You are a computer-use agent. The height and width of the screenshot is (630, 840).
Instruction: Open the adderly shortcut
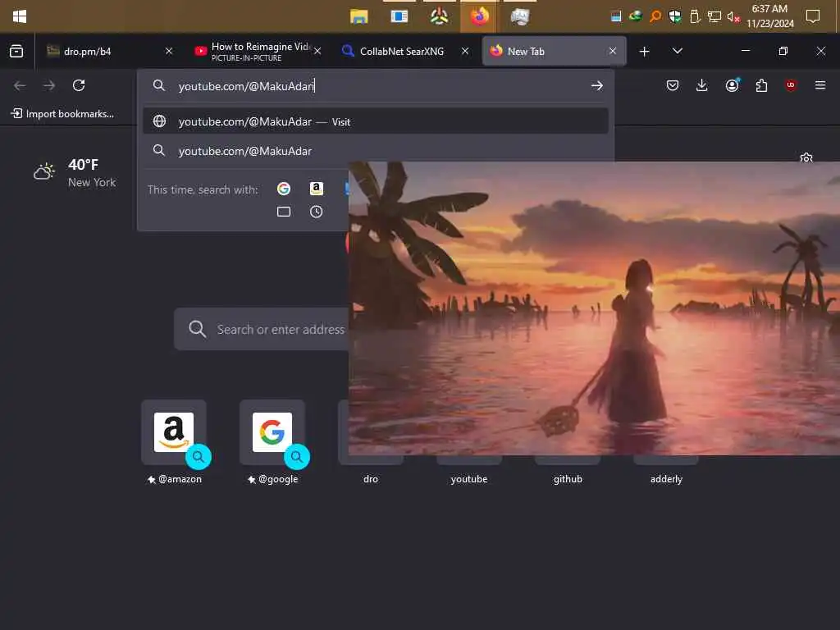click(x=666, y=470)
